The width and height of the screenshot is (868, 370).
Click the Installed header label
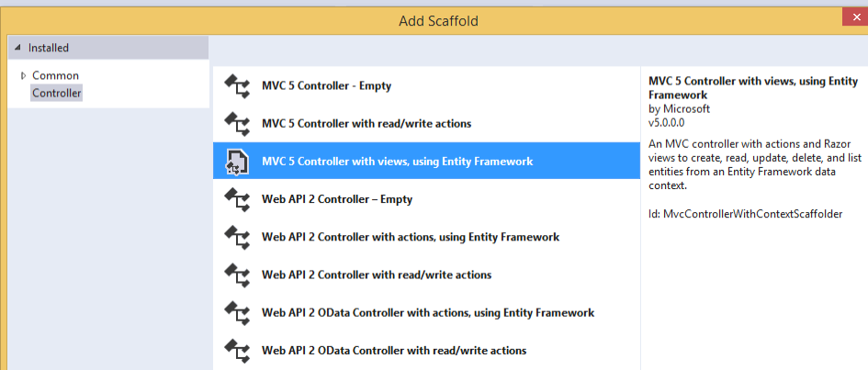(x=49, y=48)
